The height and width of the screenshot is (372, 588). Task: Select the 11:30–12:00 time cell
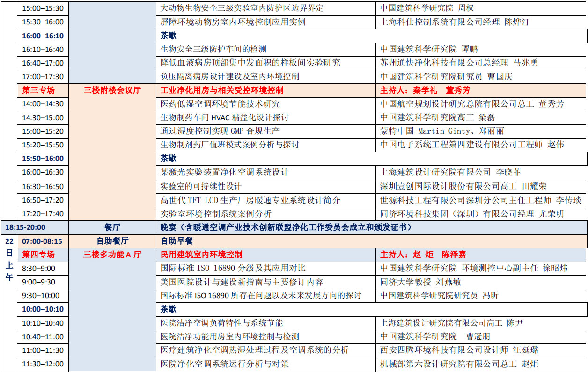point(43,364)
